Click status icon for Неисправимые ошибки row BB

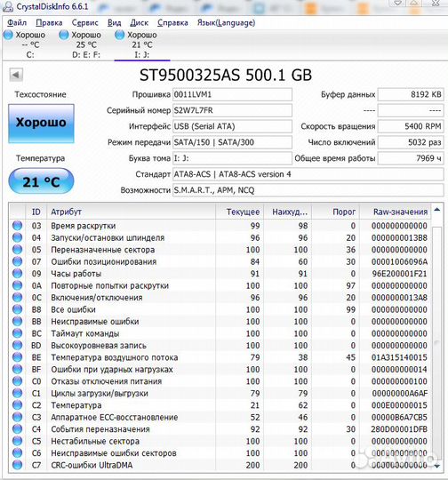18,321
